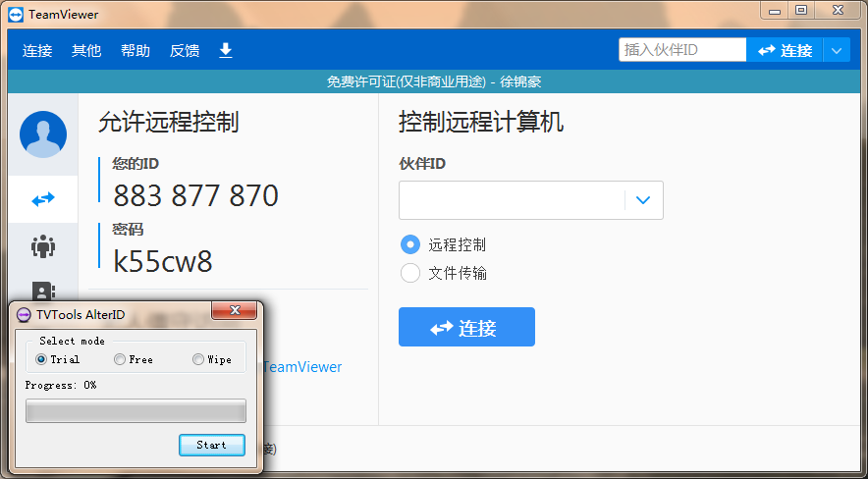
Task: Click the ID number 883 877 870
Action: [196, 195]
